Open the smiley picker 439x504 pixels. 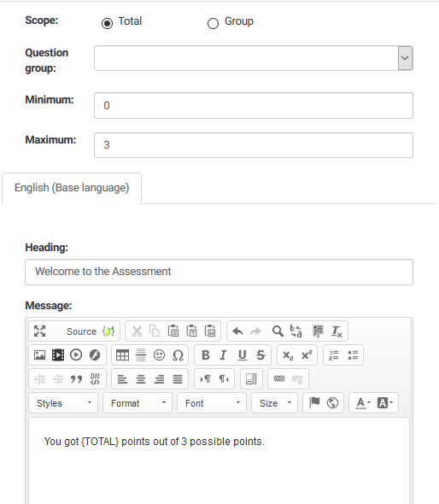click(159, 355)
